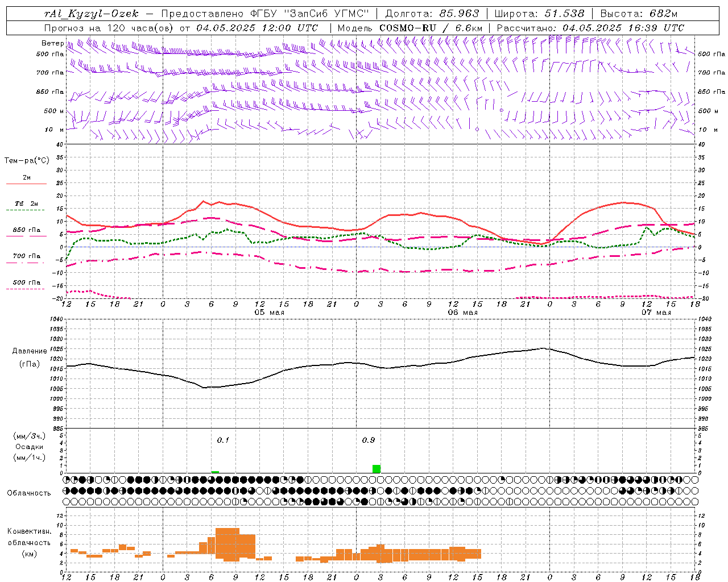728x582 pixels.
Task: Click the Ветер wind panel label
Action: (52, 43)
